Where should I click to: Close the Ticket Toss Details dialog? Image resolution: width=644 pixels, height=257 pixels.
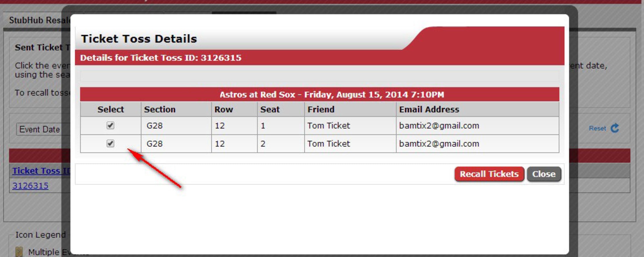click(544, 174)
